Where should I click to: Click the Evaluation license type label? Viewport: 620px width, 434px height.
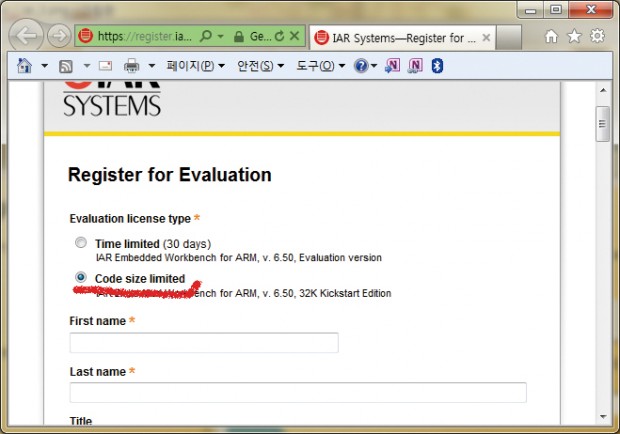point(130,219)
